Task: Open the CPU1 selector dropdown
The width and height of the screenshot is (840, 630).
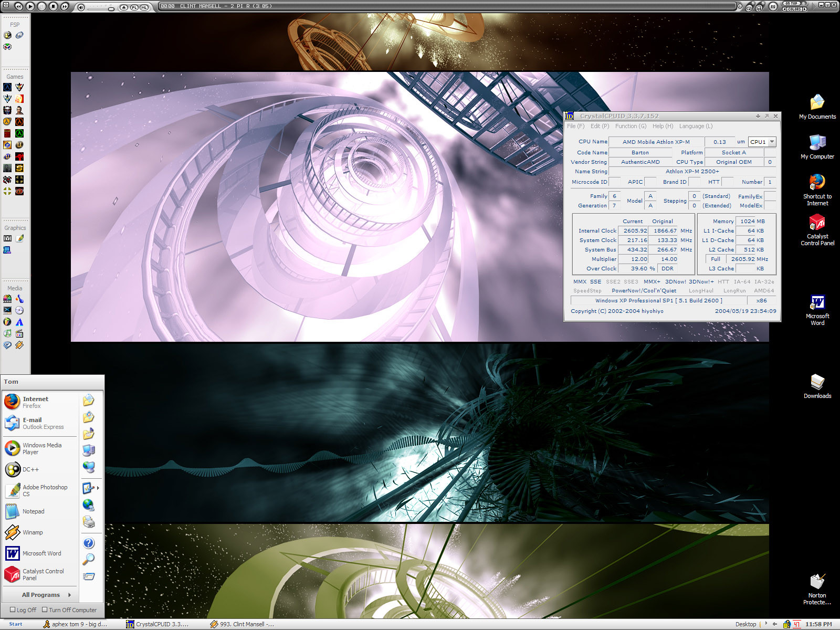Action: pos(772,142)
